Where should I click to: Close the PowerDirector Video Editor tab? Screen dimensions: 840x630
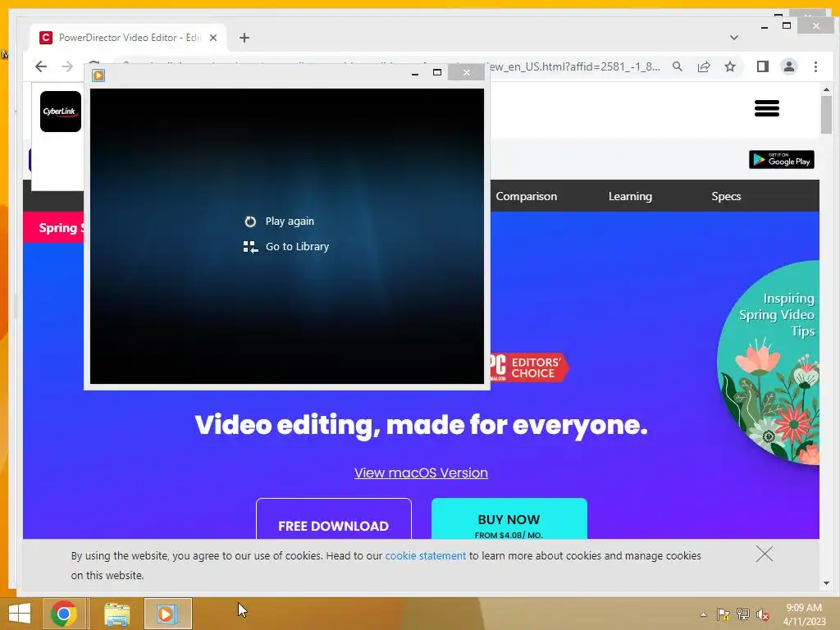click(213, 38)
